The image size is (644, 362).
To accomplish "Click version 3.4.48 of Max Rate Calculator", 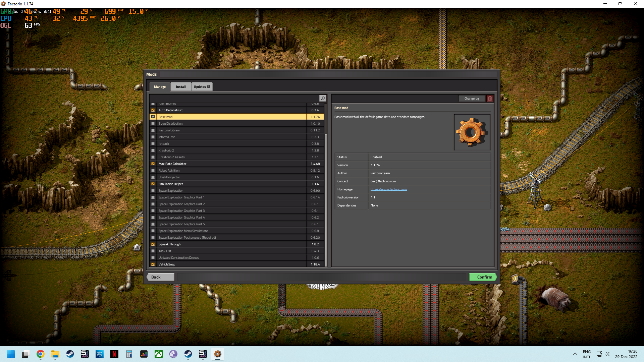I will [315, 164].
